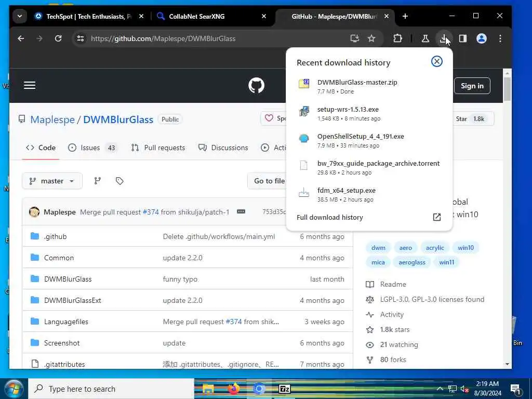Viewport: 532px width, 399px height.
Task: Click the Sponsor heart button
Action: [x=273, y=118]
